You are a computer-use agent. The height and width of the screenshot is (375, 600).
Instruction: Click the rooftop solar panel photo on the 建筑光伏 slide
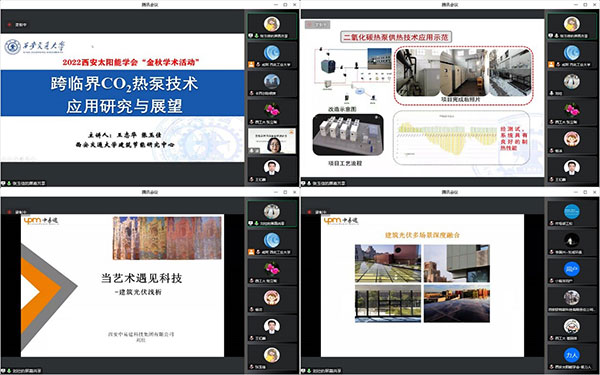[x=457, y=303]
